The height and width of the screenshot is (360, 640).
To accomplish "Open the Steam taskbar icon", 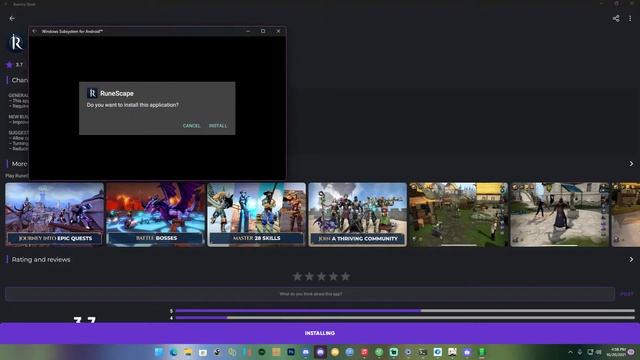I will [217, 352].
